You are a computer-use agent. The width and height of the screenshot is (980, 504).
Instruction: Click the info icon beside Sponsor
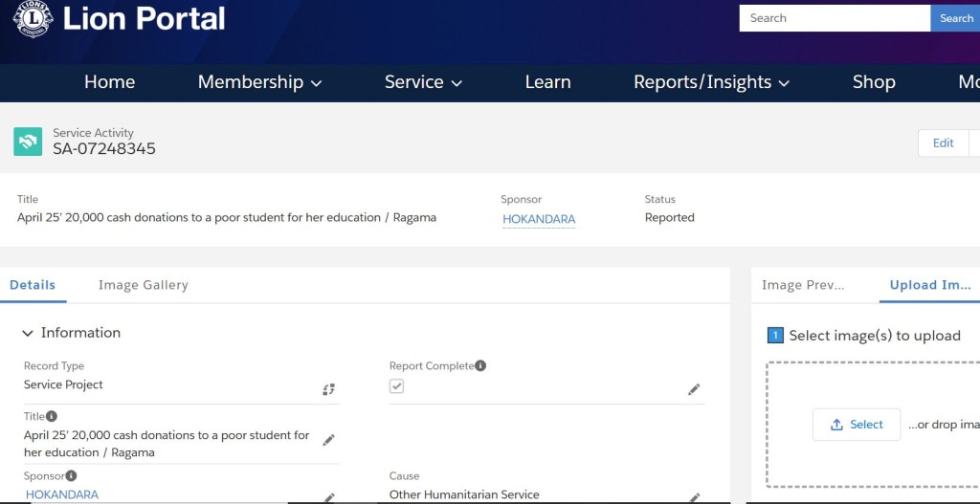coord(71,476)
